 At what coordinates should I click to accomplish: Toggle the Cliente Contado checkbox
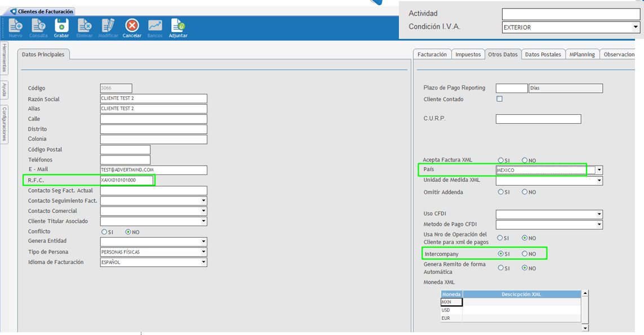tap(499, 99)
